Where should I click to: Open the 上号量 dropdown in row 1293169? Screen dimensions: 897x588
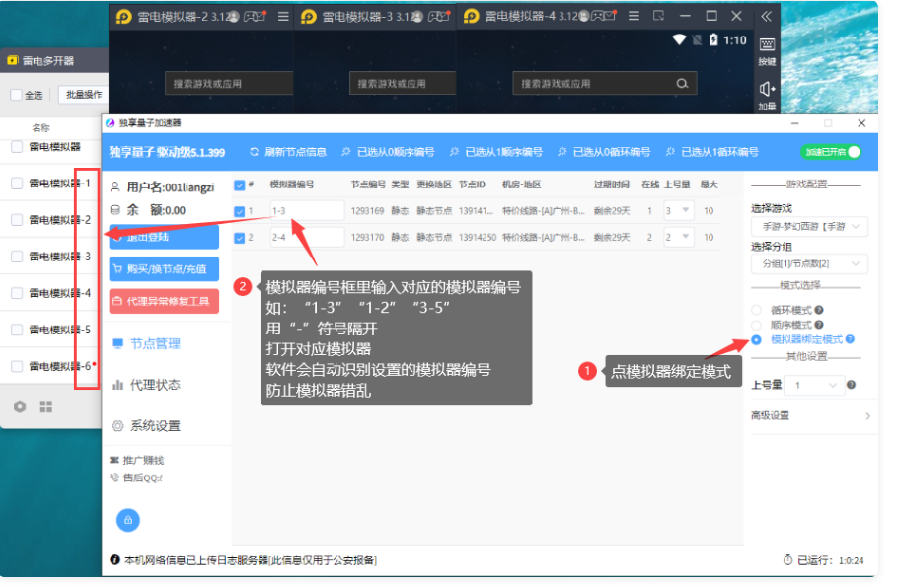tap(679, 211)
